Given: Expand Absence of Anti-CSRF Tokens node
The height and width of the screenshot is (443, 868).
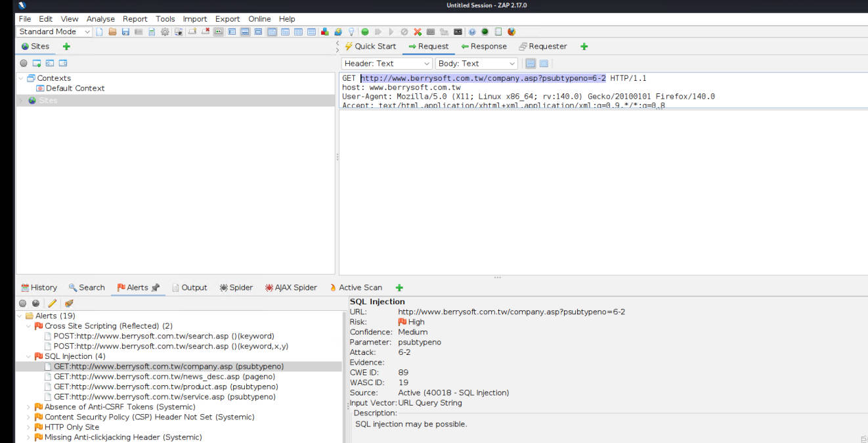Looking at the screenshot, I should point(29,407).
